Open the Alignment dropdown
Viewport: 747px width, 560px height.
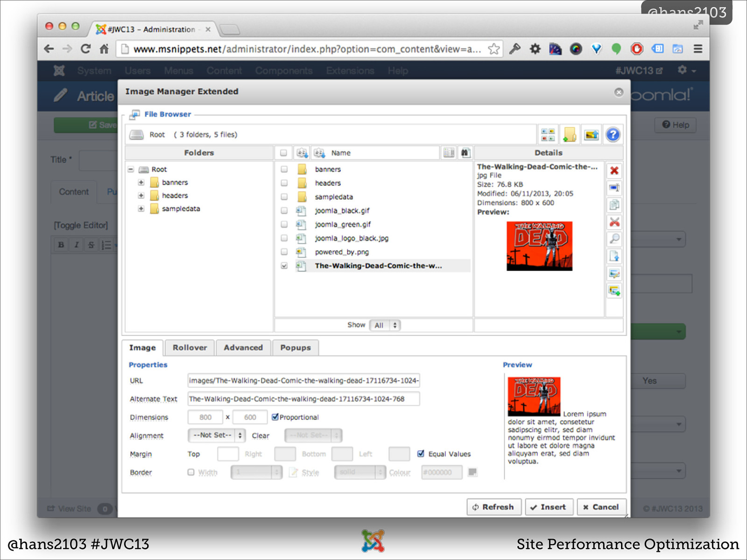pos(217,435)
